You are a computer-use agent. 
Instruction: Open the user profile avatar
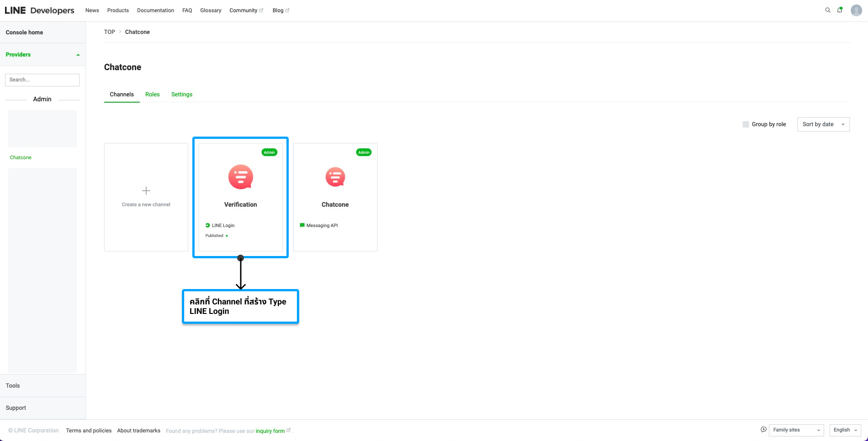coord(856,10)
